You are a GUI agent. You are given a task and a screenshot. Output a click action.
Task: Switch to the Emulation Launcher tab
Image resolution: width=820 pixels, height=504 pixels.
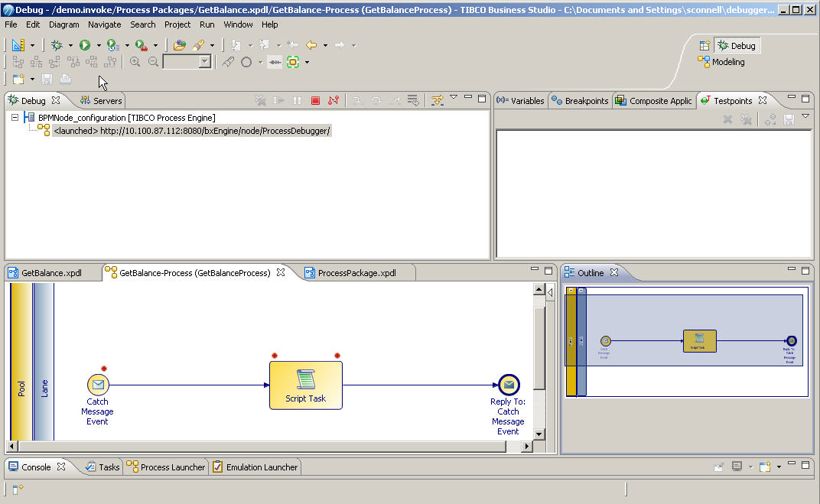(255, 467)
